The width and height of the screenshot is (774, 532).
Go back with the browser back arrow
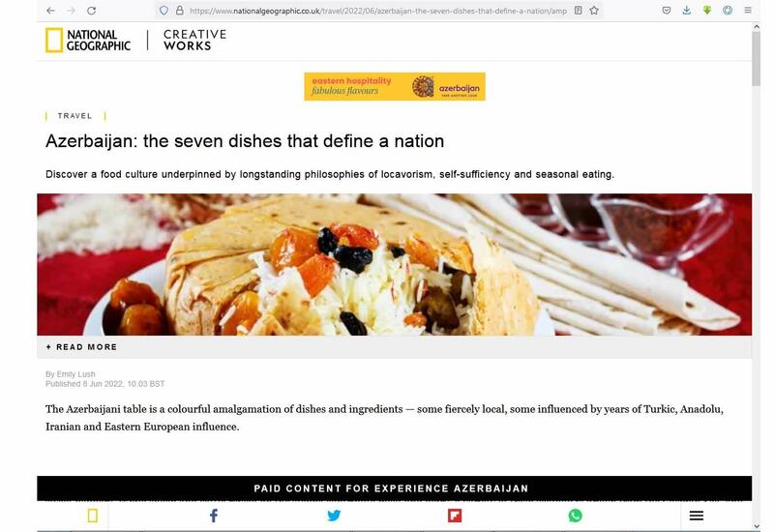[50, 11]
